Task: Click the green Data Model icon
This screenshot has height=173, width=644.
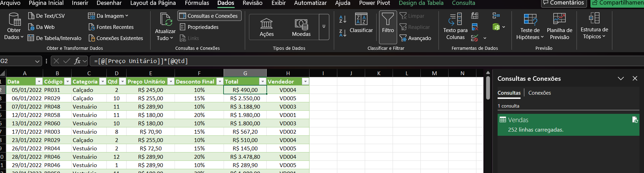Action: (496, 27)
